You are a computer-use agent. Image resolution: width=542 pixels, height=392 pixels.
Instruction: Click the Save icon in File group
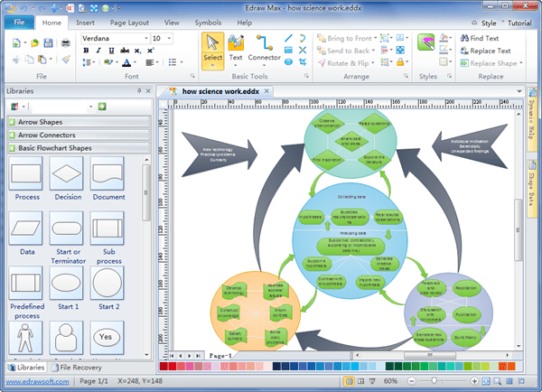pos(48,42)
